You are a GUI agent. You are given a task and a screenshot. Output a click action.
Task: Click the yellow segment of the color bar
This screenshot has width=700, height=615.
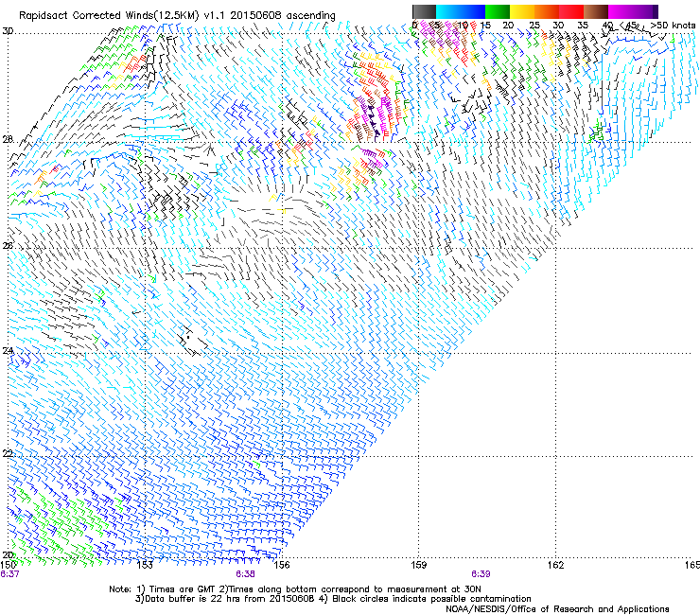pyautogui.click(x=522, y=11)
